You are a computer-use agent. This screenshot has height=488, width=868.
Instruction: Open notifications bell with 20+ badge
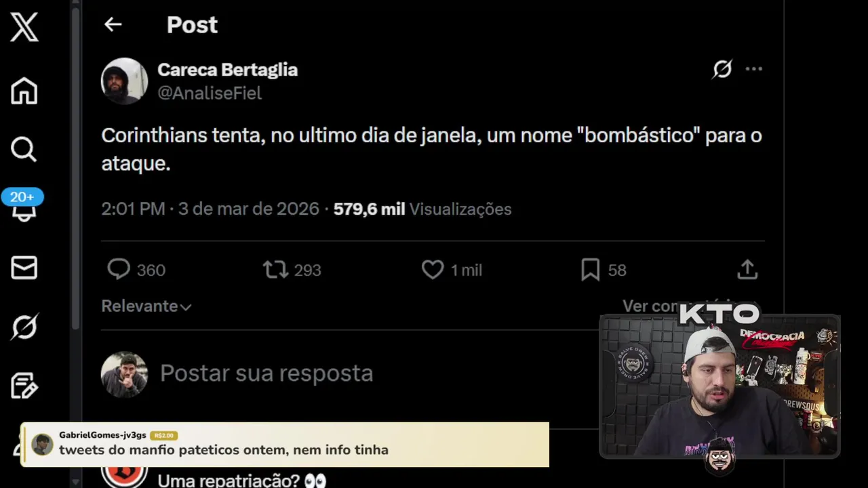pyautogui.click(x=23, y=206)
